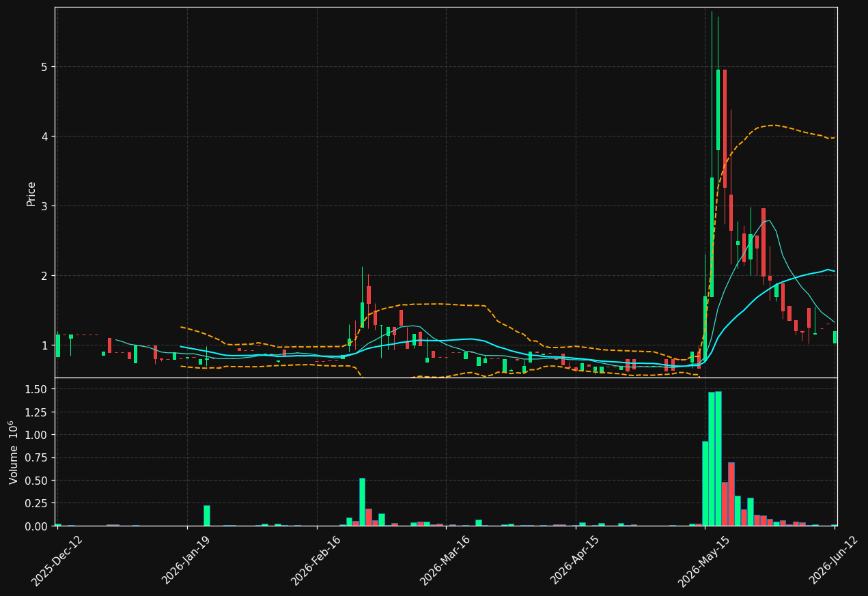The height and width of the screenshot is (596, 868).
Task: Click volume tick label 0.50
Action: 37,481
